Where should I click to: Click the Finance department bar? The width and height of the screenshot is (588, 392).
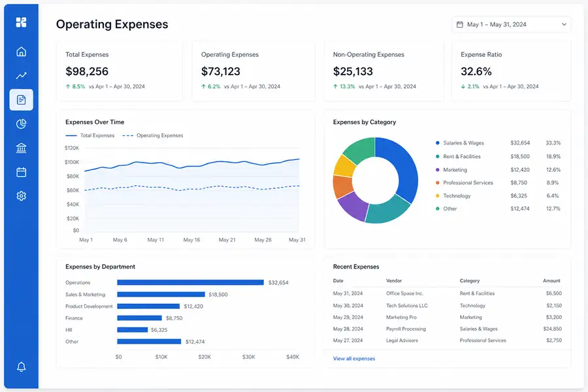click(x=140, y=318)
